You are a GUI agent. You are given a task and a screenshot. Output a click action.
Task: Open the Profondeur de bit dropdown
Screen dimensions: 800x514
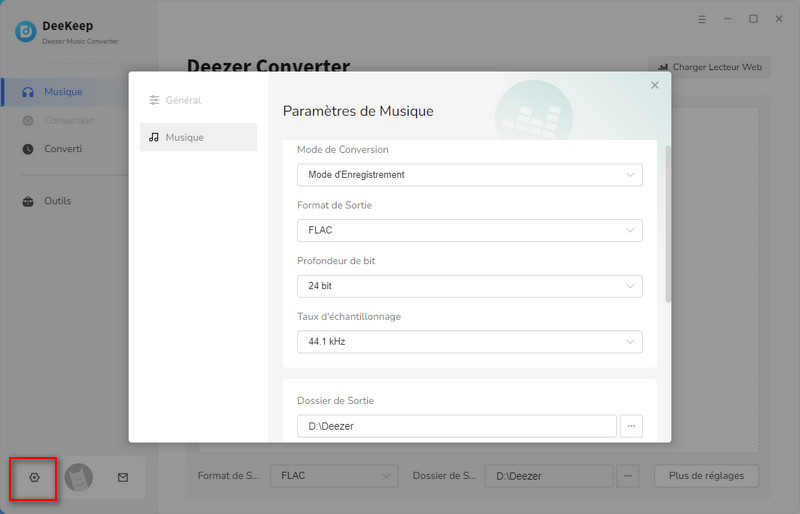(x=469, y=286)
